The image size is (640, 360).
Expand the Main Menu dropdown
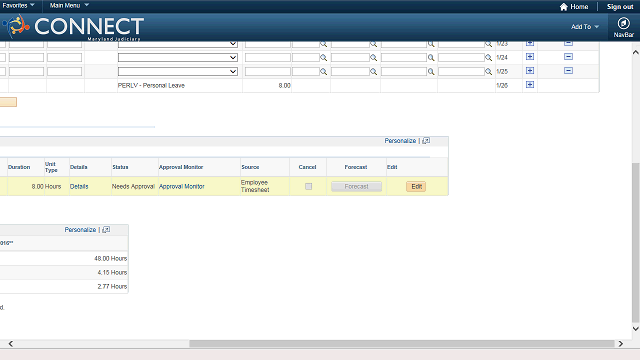[69, 5]
